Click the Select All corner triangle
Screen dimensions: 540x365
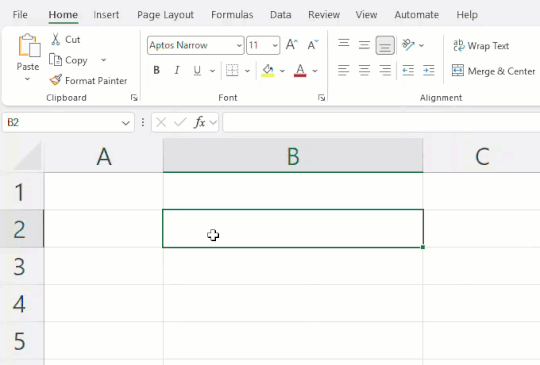[28, 157]
